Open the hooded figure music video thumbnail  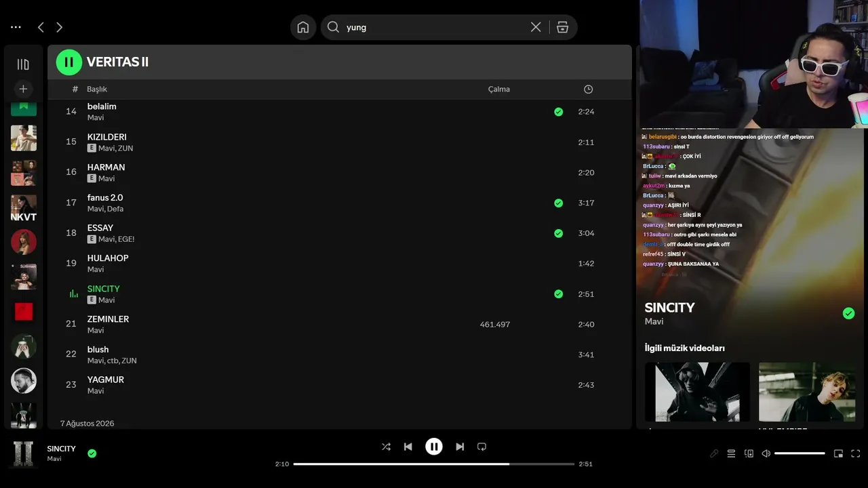697,392
